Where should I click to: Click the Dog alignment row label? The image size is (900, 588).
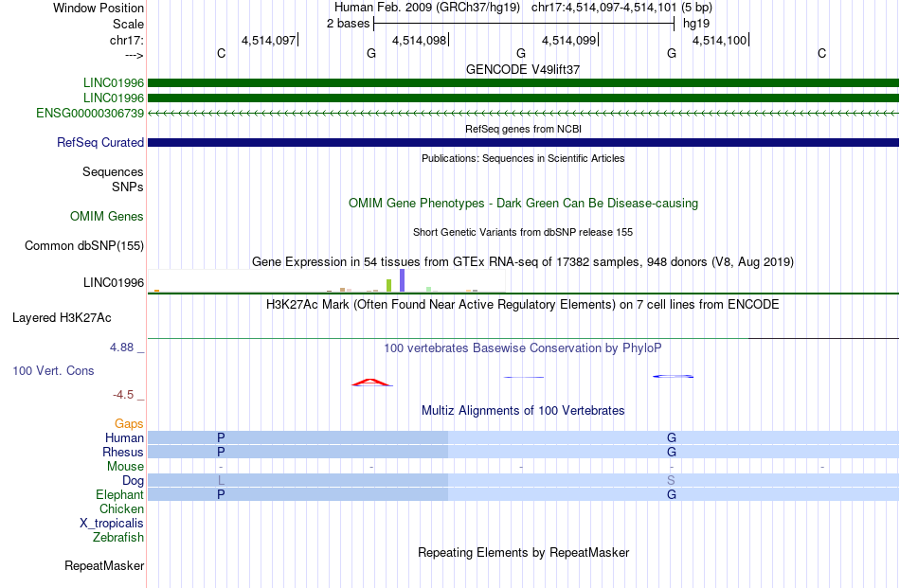tap(133, 481)
